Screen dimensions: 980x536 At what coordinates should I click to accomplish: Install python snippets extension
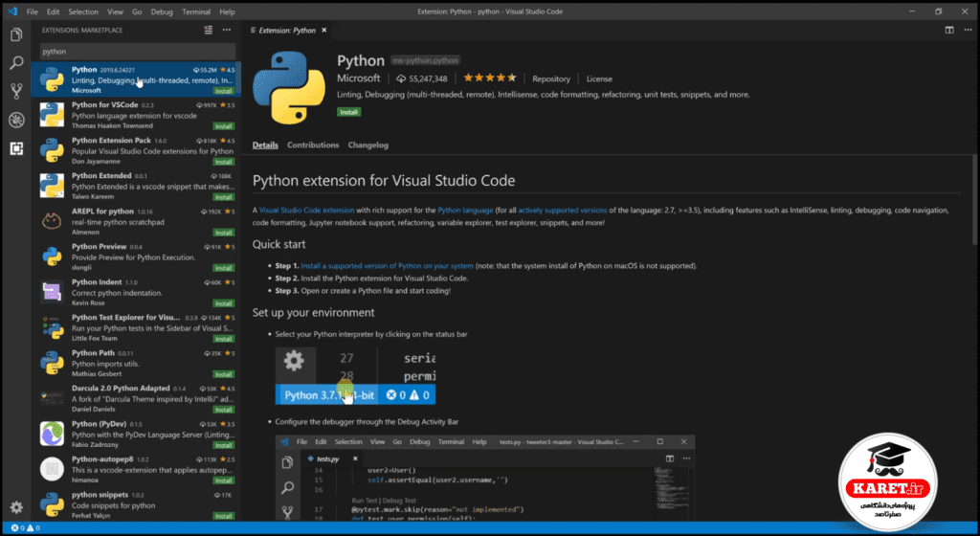224,516
